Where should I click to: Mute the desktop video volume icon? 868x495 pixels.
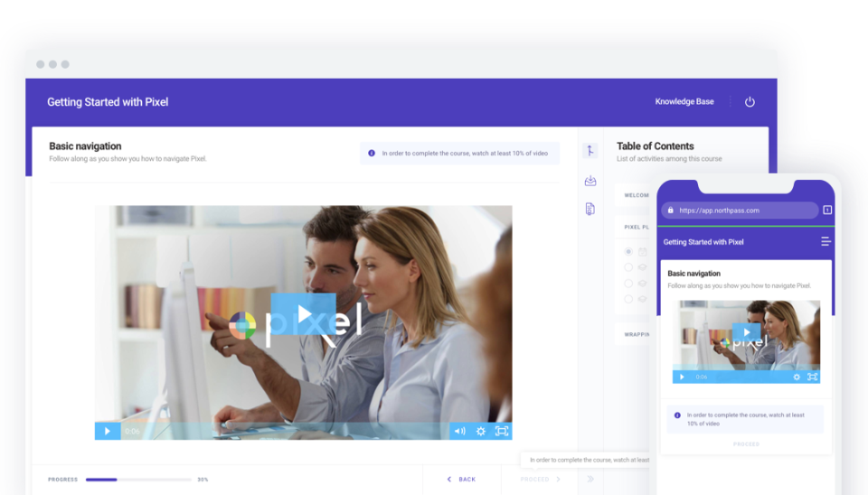point(460,431)
